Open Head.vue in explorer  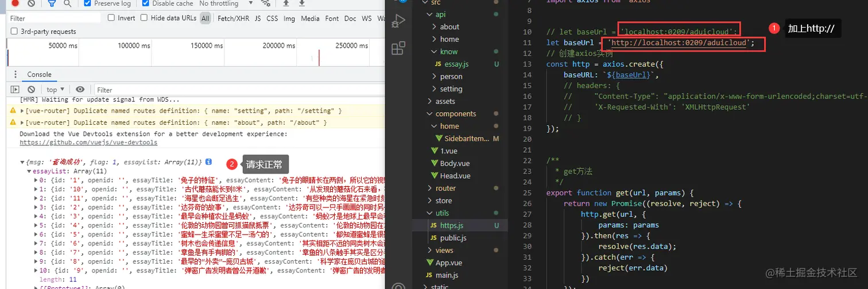[x=455, y=176]
